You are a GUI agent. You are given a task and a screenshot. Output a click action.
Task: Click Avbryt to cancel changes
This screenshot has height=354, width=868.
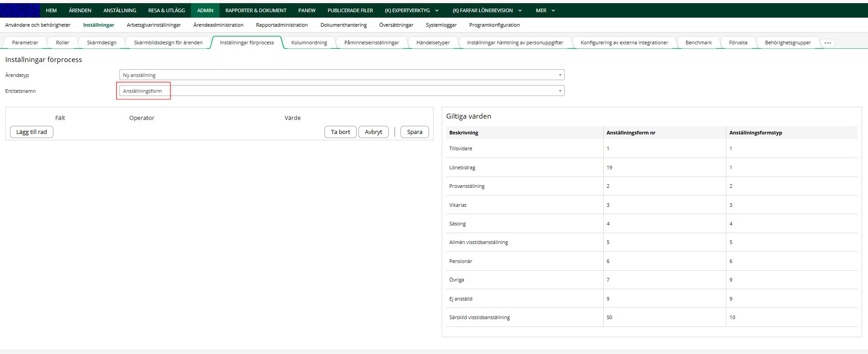(x=373, y=132)
